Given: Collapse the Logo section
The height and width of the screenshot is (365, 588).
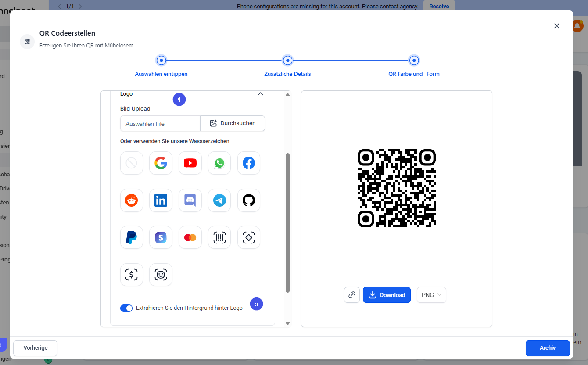Looking at the screenshot, I should pos(261,94).
